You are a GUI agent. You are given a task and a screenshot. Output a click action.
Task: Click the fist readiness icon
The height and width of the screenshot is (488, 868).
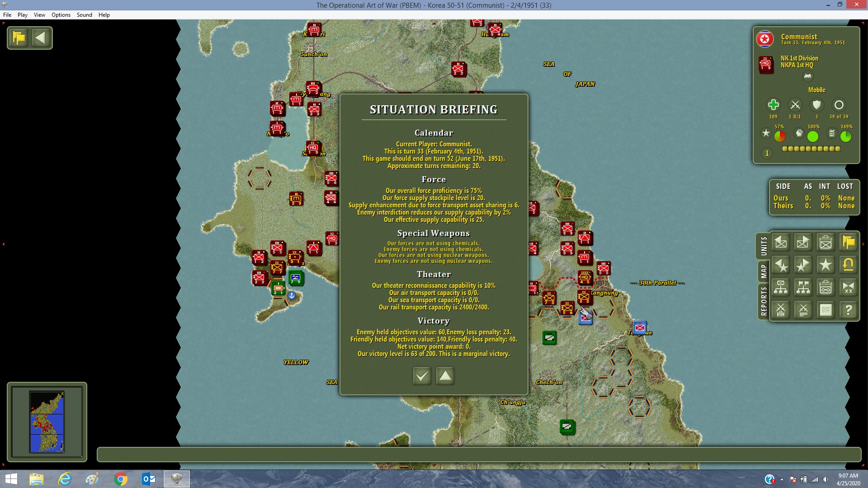point(799,133)
